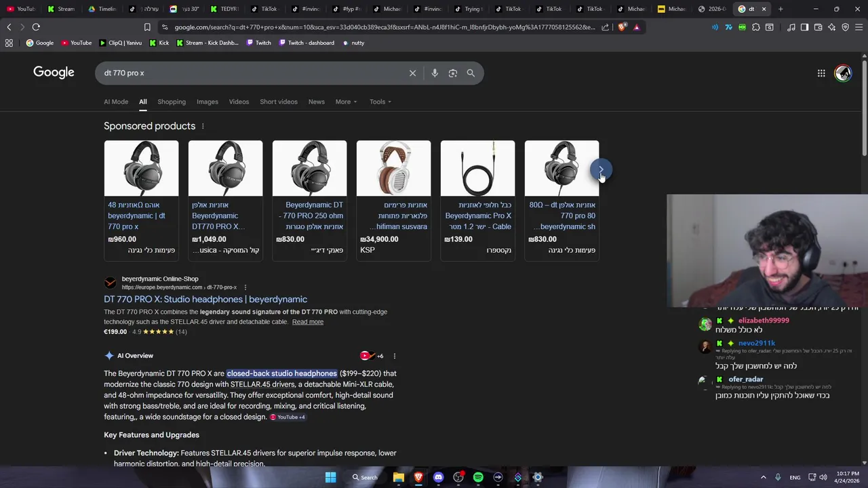
Task: Switch to the TEDYR browser tab
Action: [x=224, y=9]
